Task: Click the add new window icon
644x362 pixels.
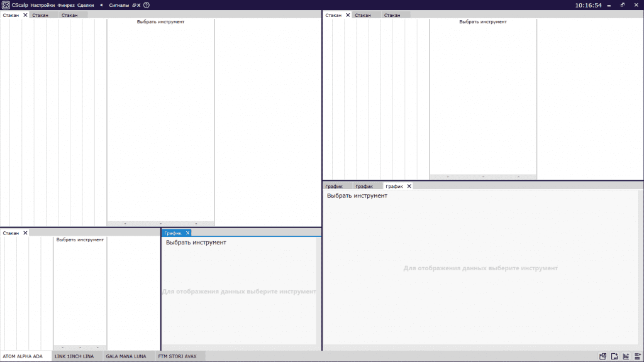Action: point(614,356)
